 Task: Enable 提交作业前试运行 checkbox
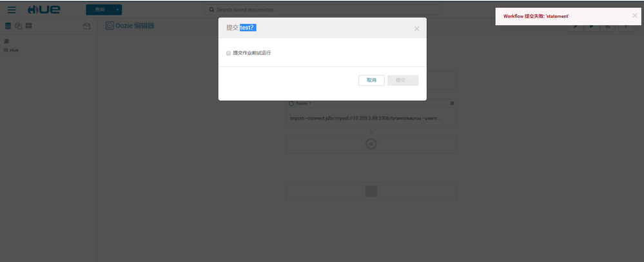coord(228,53)
